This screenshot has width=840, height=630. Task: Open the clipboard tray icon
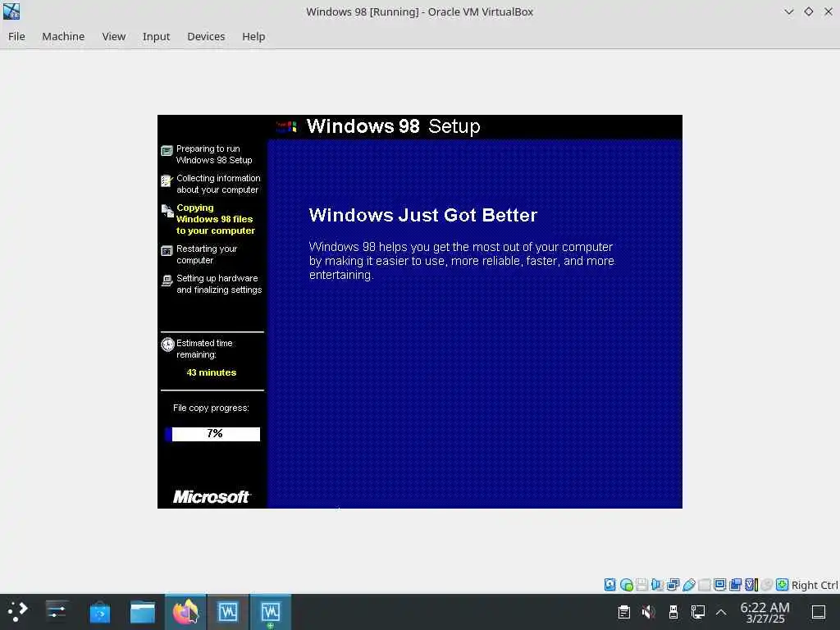[x=623, y=612]
